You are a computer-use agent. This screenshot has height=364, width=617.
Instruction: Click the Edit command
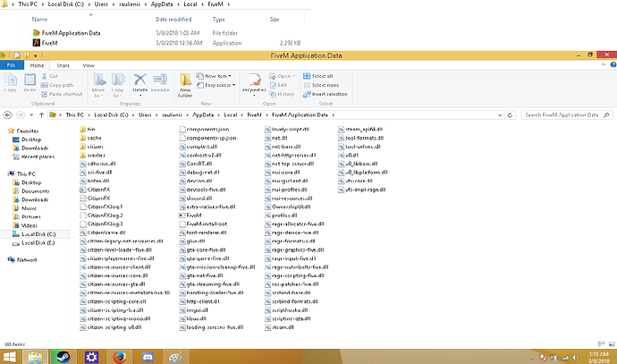(279, 85)
